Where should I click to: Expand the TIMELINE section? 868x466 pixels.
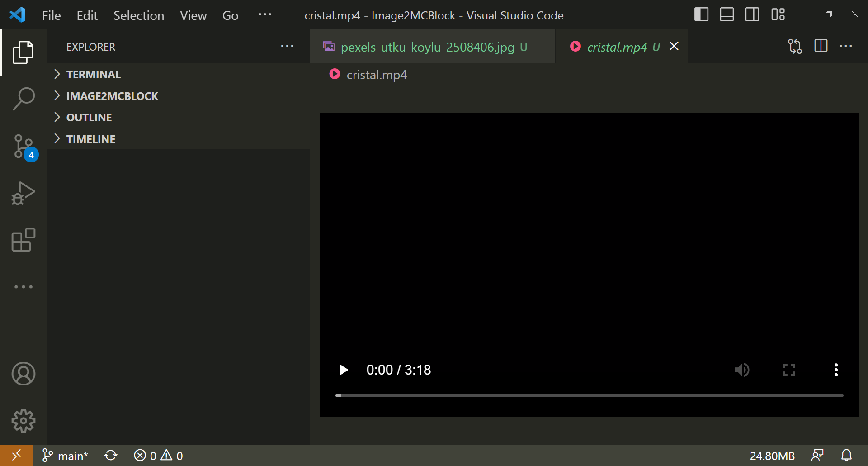tap(90, 138)
